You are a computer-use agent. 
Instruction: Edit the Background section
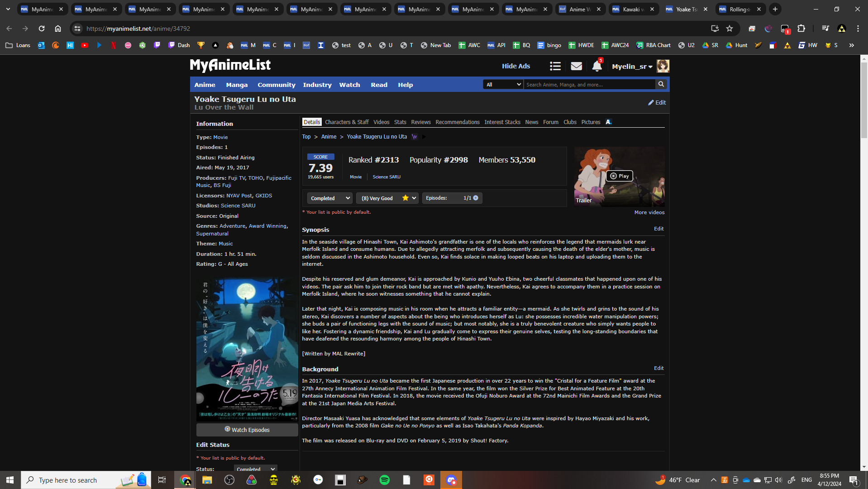(x=659, y=368)
